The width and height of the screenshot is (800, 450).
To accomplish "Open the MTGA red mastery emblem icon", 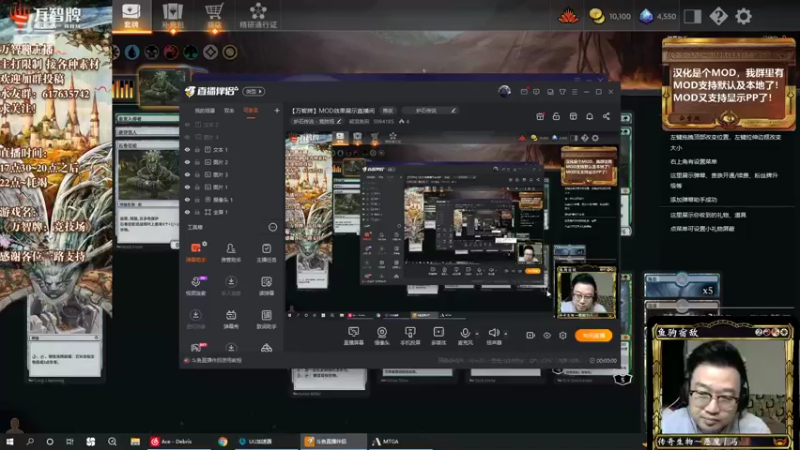I will (568, 16).
